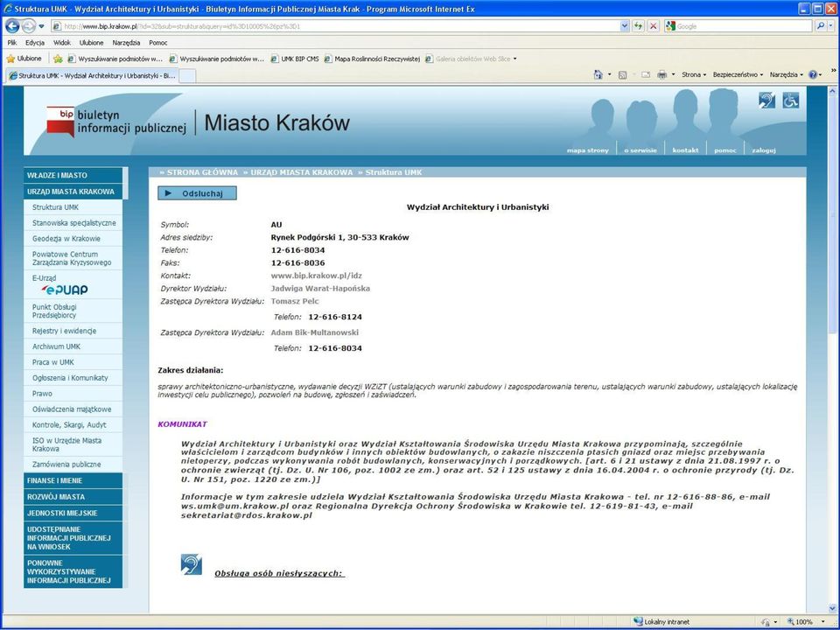Open the Widok menu

[61, 42]
